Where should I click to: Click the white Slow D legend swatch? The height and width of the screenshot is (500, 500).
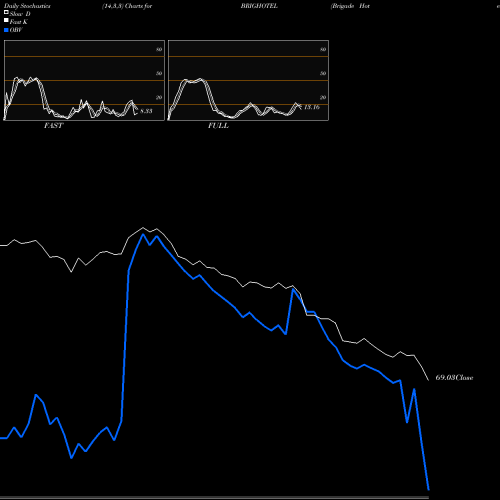pyautogui.click(x=6, y=12)
